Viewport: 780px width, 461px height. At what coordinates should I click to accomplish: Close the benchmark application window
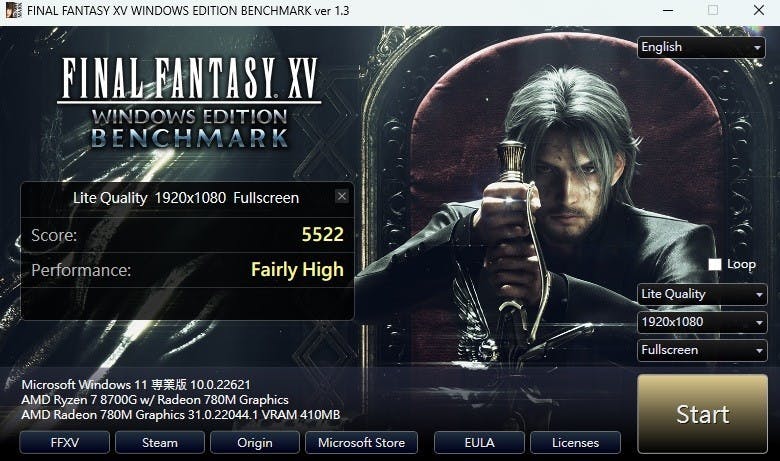[759, 10]
